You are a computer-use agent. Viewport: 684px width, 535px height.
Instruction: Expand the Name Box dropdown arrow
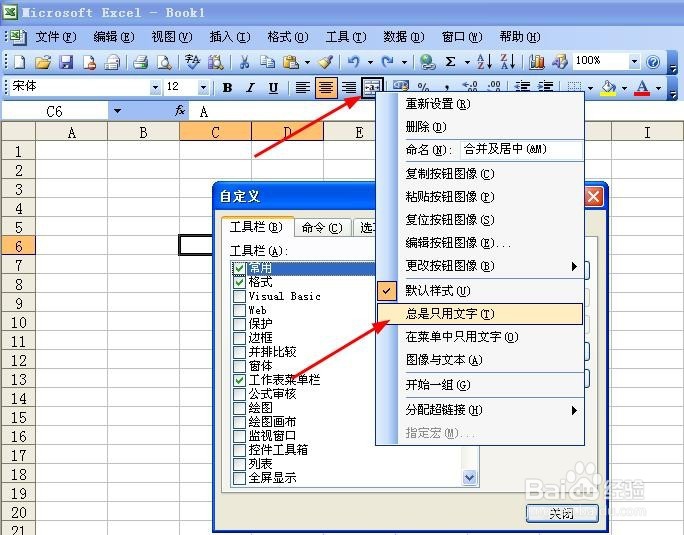(117, 111)
